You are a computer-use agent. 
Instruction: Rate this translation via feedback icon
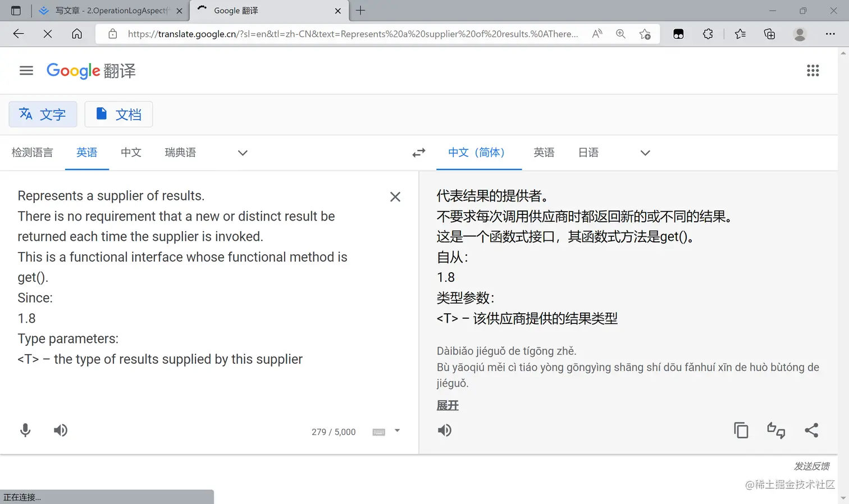(776, 430)
